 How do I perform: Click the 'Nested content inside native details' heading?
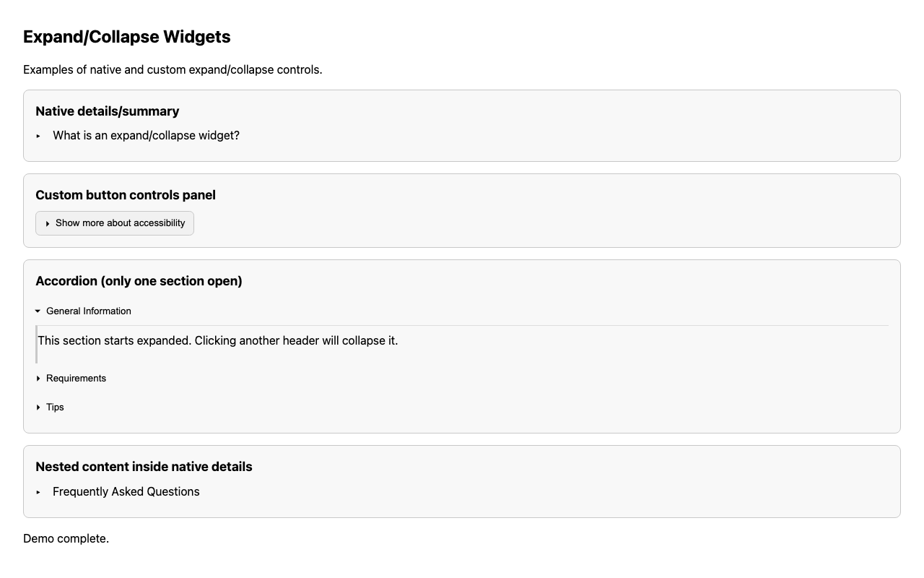tap(142, 467)
